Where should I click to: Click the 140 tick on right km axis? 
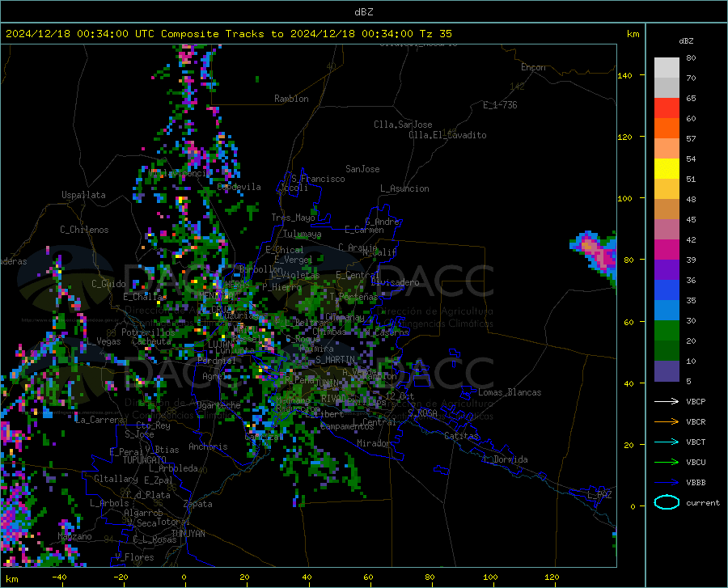tap(624, 75)
